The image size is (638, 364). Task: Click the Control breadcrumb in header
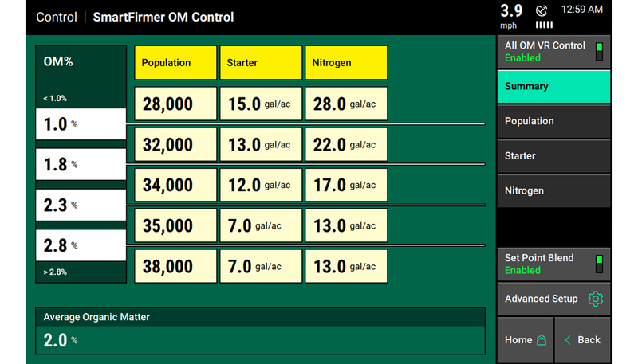pos(57,17)
